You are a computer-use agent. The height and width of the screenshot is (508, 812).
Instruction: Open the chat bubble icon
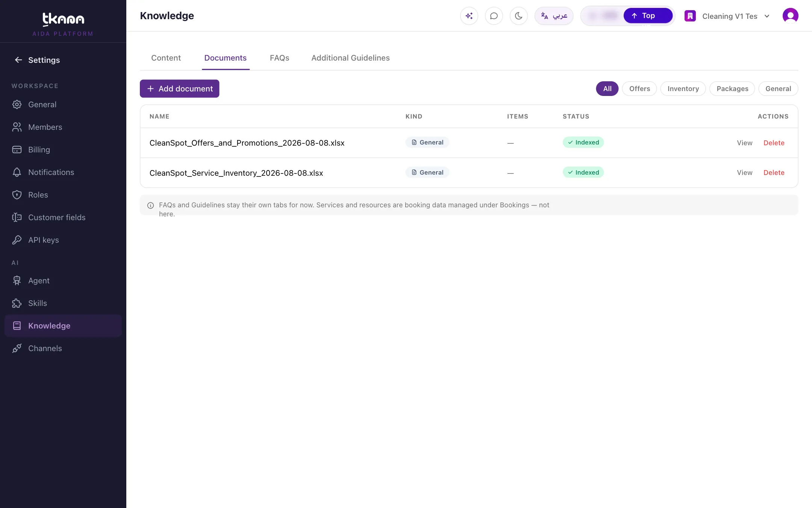(494, 16)
